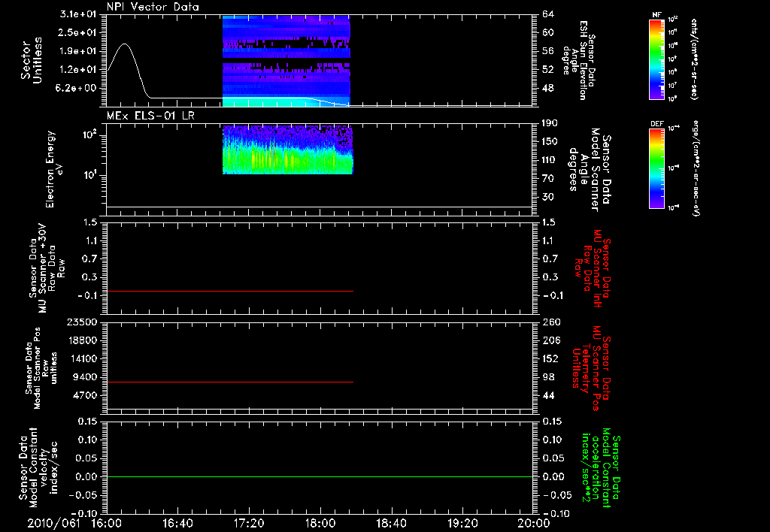
Task: Click the white sun elevation curve peak
Action: pos(125,44)
